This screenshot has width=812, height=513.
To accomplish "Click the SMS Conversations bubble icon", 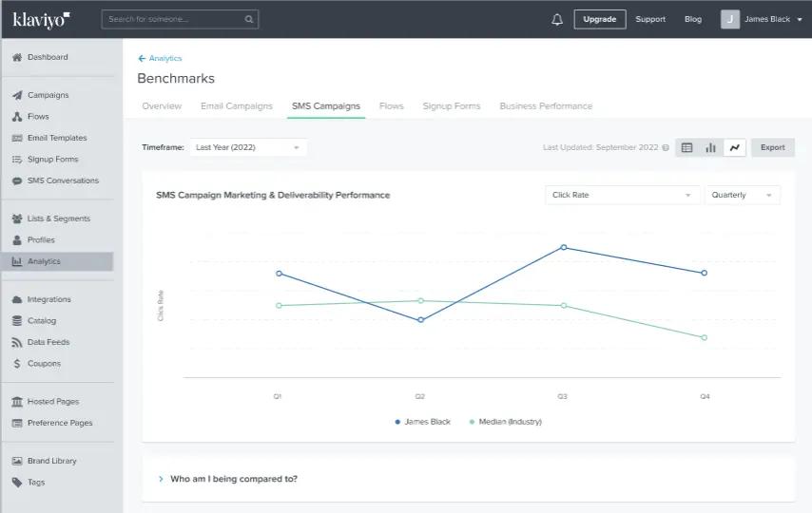I will (x=17, y=180).
